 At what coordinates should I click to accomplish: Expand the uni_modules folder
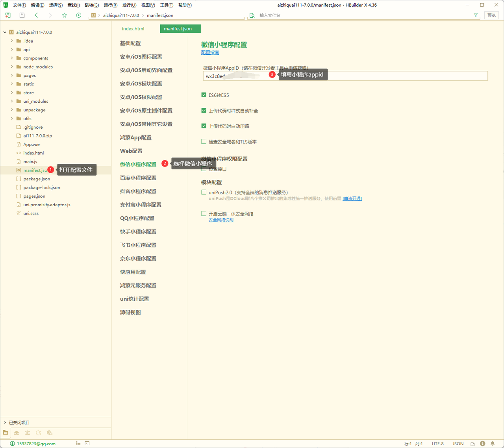click(12, 101)
